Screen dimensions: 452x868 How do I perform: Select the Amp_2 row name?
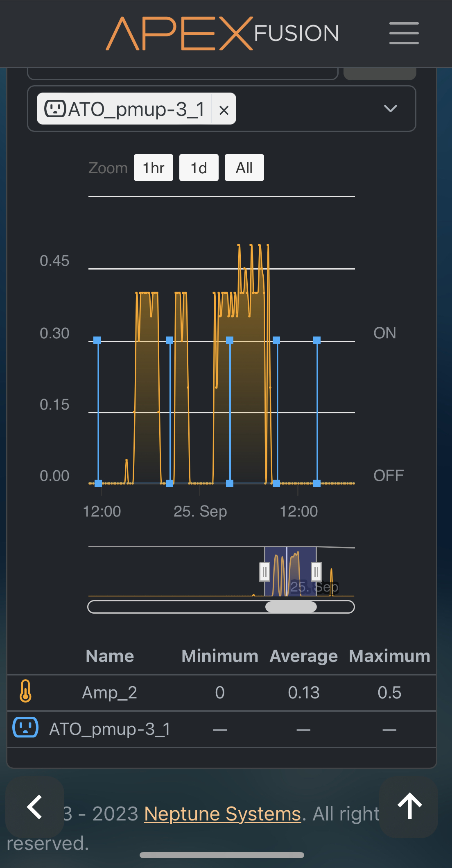(109, 693)
